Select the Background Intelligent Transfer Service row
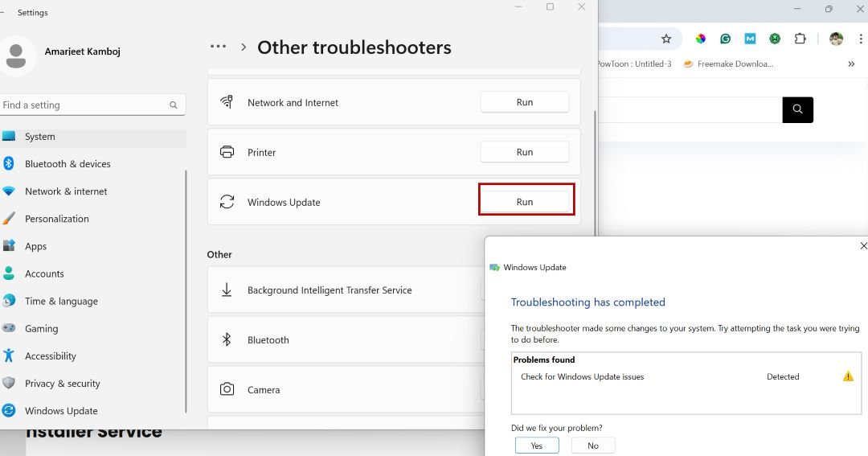Viewport: 868px width, 456px height. (x=346, y=290)
